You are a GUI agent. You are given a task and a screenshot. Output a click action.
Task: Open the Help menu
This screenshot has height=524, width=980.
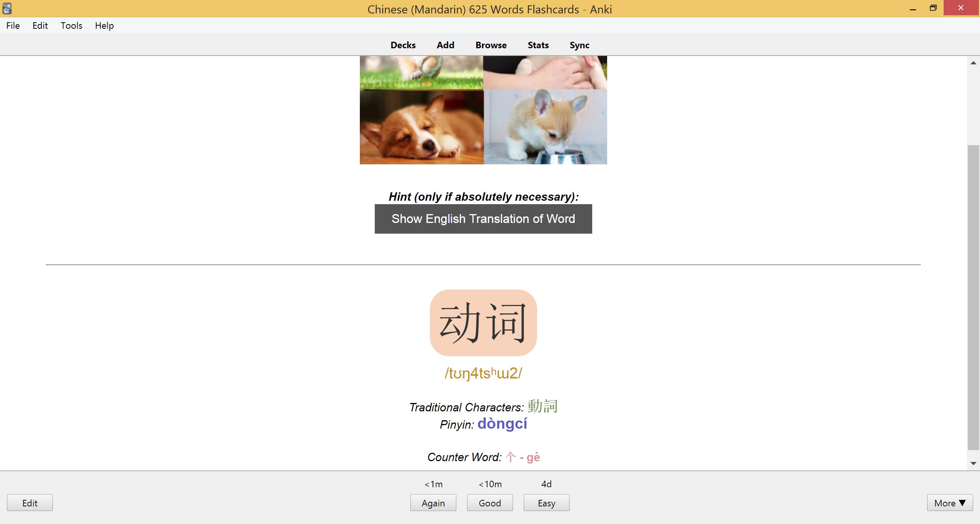(x=105, y=26)
